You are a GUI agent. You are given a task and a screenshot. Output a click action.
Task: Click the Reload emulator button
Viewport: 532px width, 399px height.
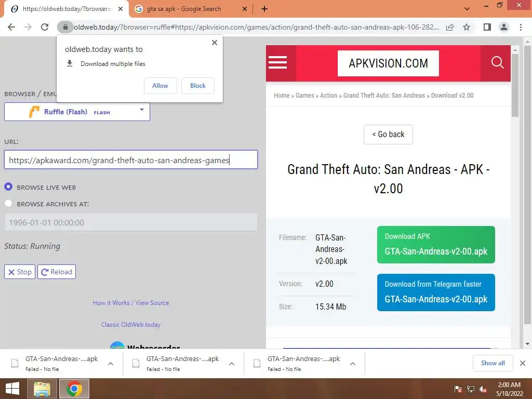(57, 272)
